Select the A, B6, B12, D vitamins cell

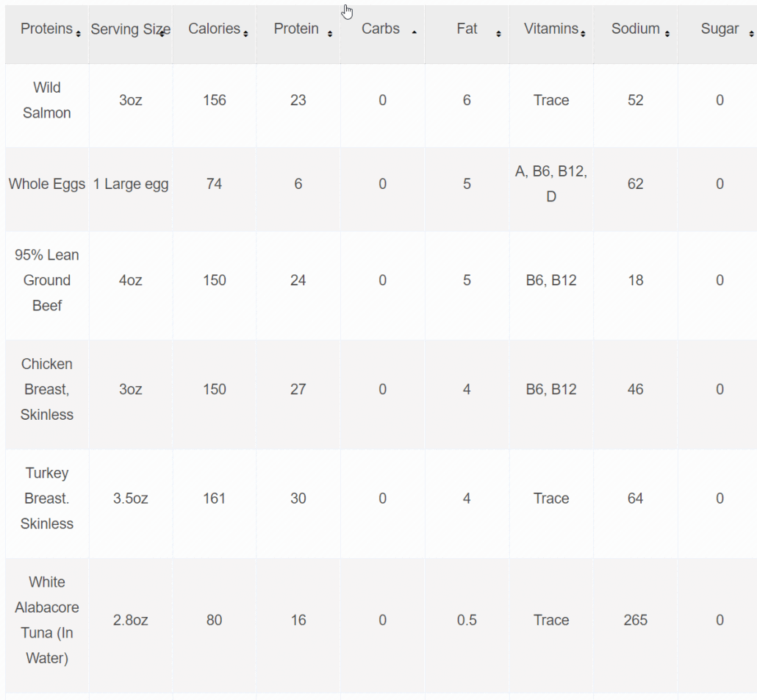point(551,184)
